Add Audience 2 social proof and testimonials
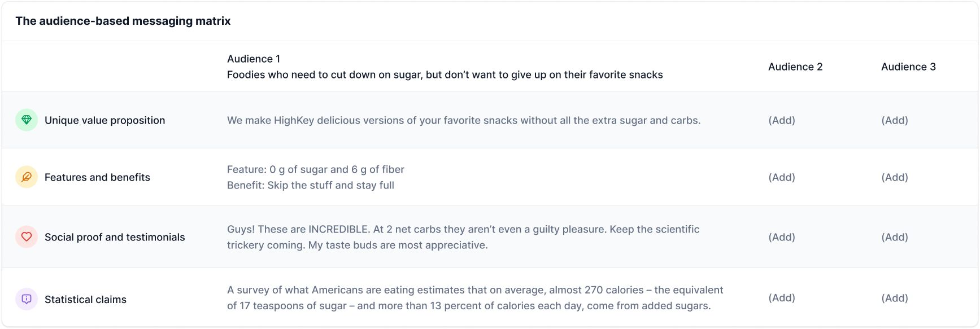Viewport: 980px width, 329px height. click(782, 237)
